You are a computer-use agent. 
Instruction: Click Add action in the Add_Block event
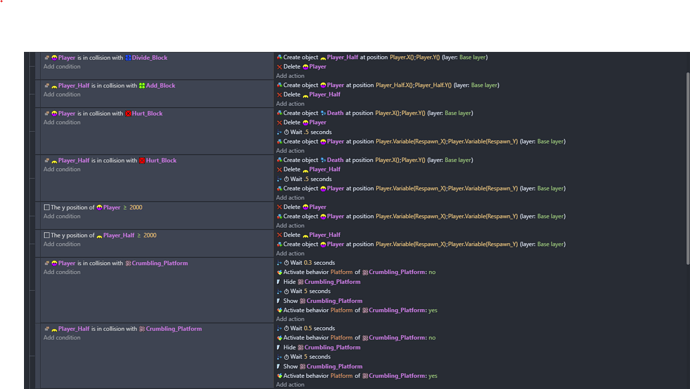coord(290,104)
